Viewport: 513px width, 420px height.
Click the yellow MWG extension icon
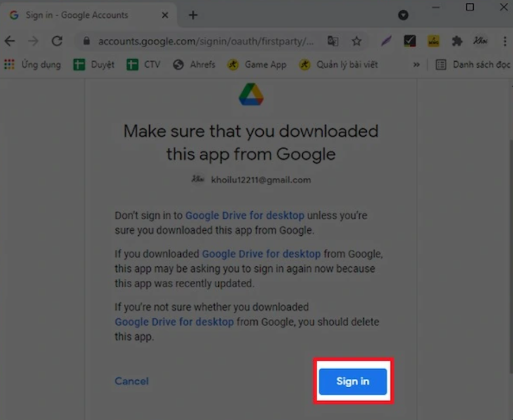433,41
